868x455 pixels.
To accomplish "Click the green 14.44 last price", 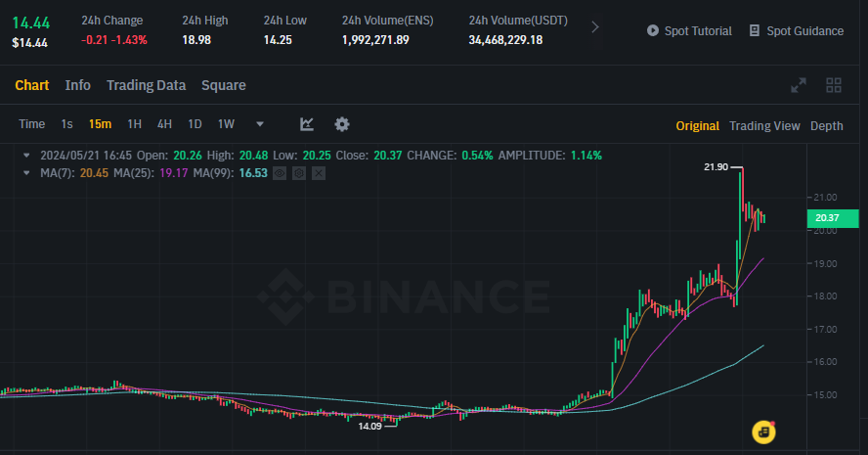I will click(x=31, y=23).
